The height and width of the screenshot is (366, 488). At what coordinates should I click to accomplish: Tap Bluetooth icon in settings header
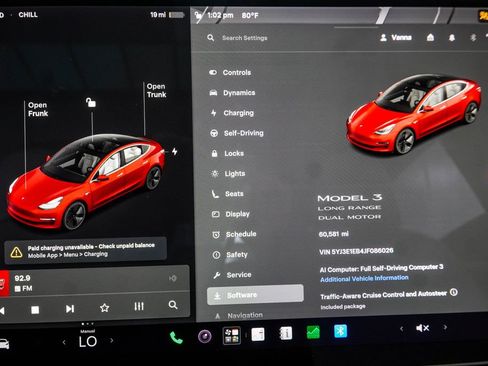pos(473,38)
